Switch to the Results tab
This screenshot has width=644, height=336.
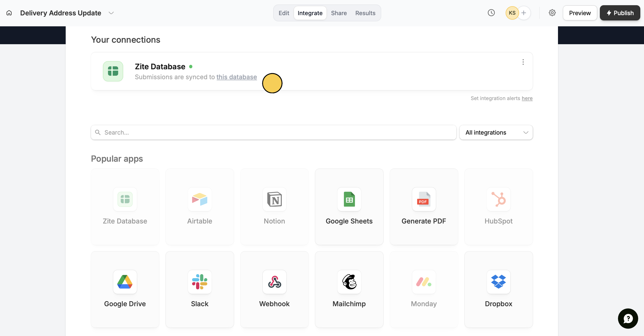(x=365, y=13)
